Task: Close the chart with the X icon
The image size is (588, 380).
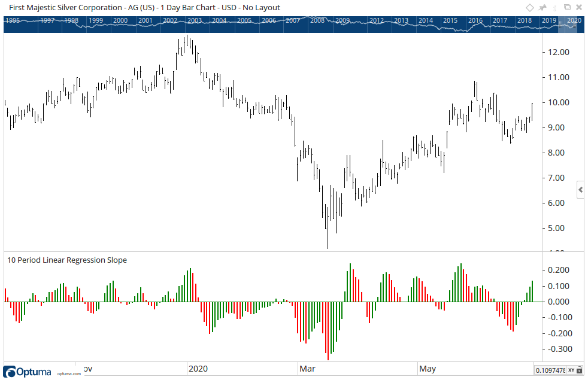Action: 580,7
